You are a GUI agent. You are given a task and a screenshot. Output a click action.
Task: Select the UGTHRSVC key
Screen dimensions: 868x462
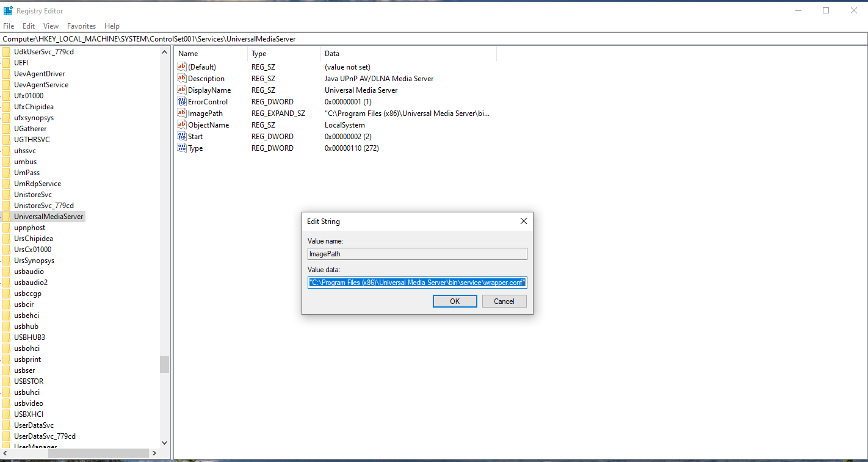tap(32, 140)
